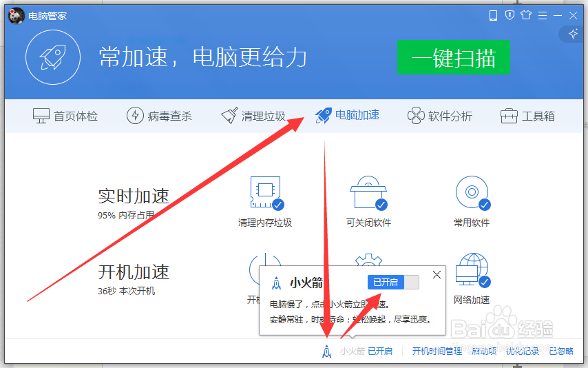This screenshot has height=368, width=588.
Task: Open the 启动项 link
Action: click(x=484, y=351)
